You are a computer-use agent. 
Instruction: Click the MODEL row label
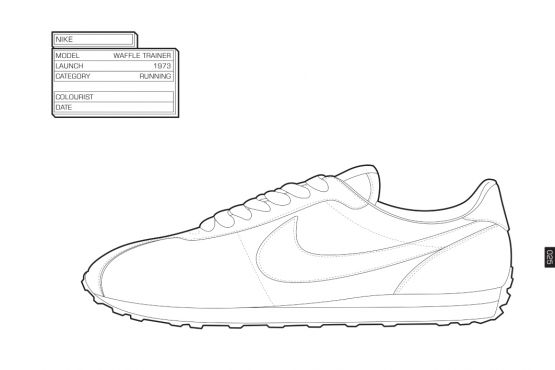[x=67, y=56]
